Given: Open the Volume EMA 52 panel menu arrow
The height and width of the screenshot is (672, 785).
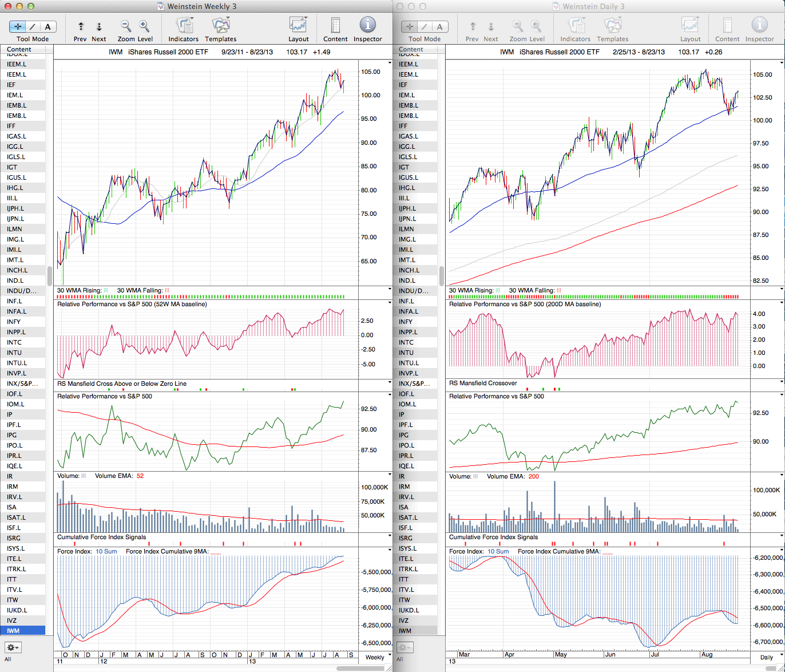Looking at the screenshot, I should pyautogui.click(x=390, y=475).
